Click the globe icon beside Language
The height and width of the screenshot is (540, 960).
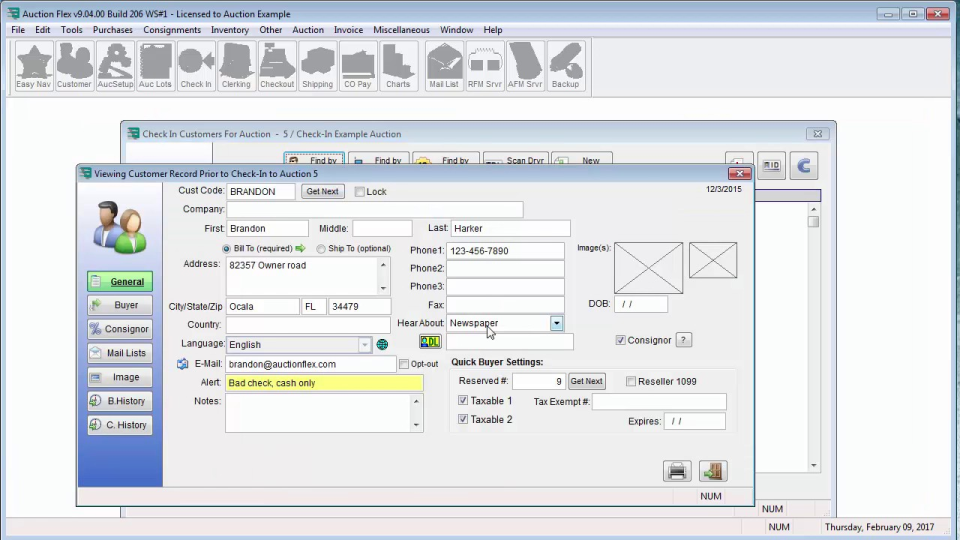coord(382,345)
